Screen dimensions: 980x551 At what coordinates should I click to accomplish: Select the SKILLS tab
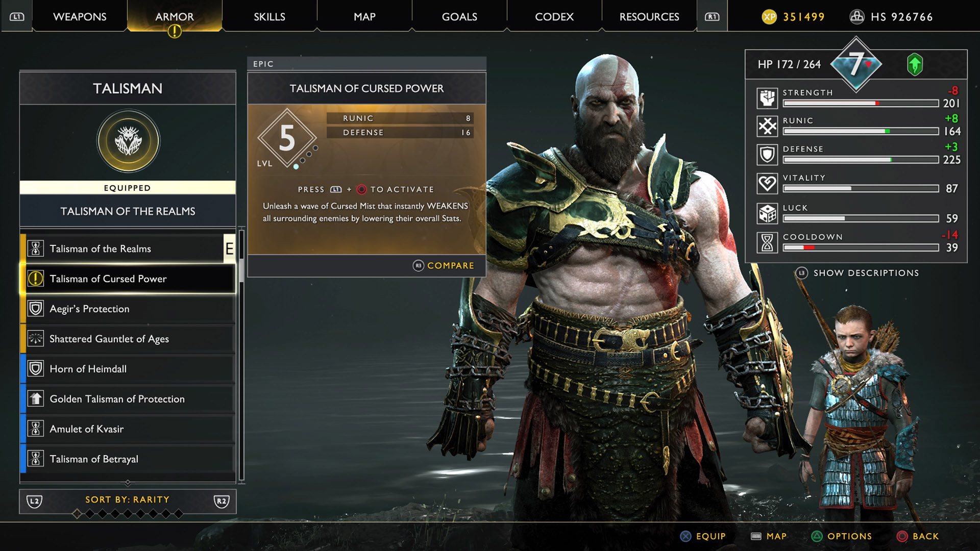(x=268, y=17)
